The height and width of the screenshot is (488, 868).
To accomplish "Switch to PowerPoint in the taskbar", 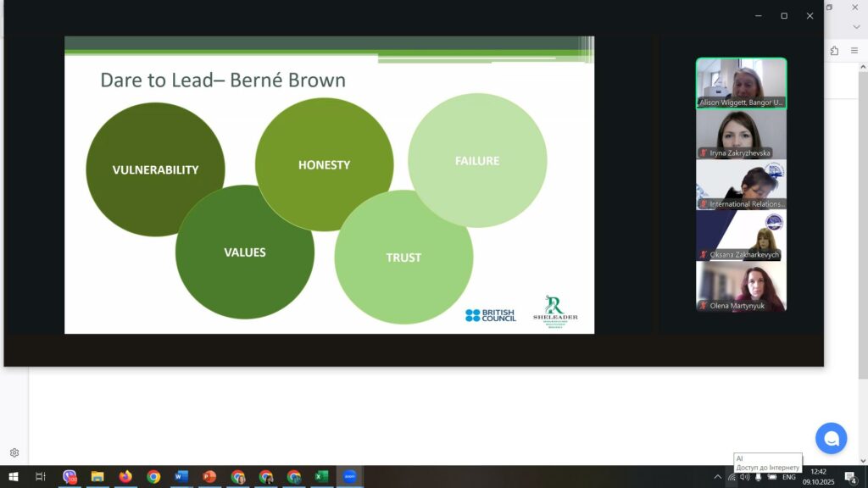I will [209, 476].
